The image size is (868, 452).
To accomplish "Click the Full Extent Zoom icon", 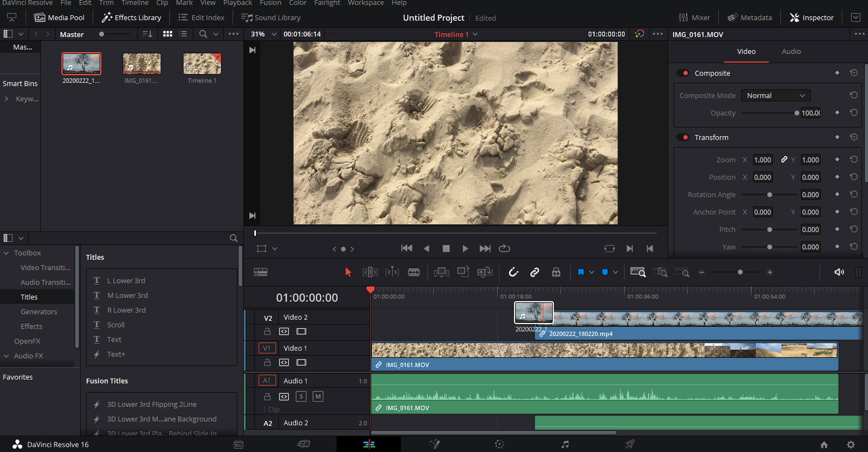I will point(638,272).
